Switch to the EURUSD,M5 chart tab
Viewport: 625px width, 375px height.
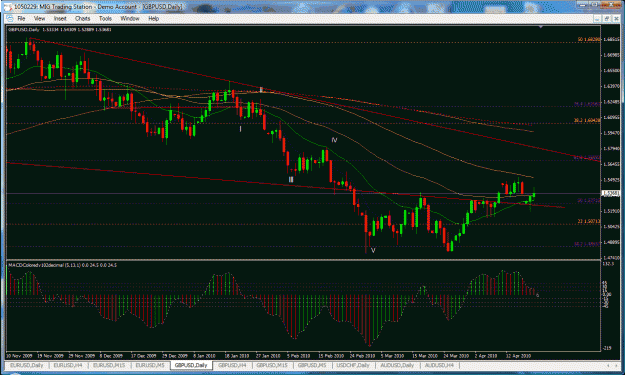pos(150,365)
